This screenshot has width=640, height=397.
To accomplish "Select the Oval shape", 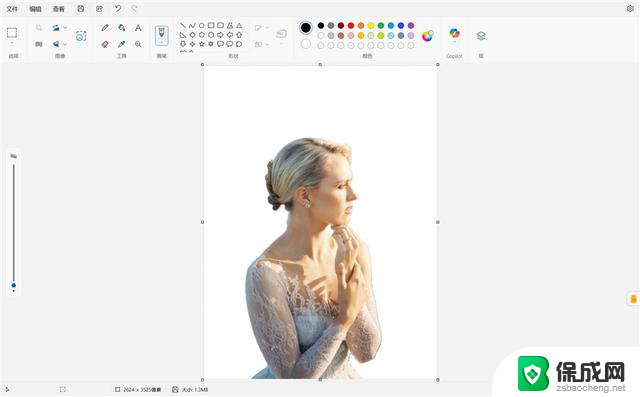I will (x=202, y=25).
